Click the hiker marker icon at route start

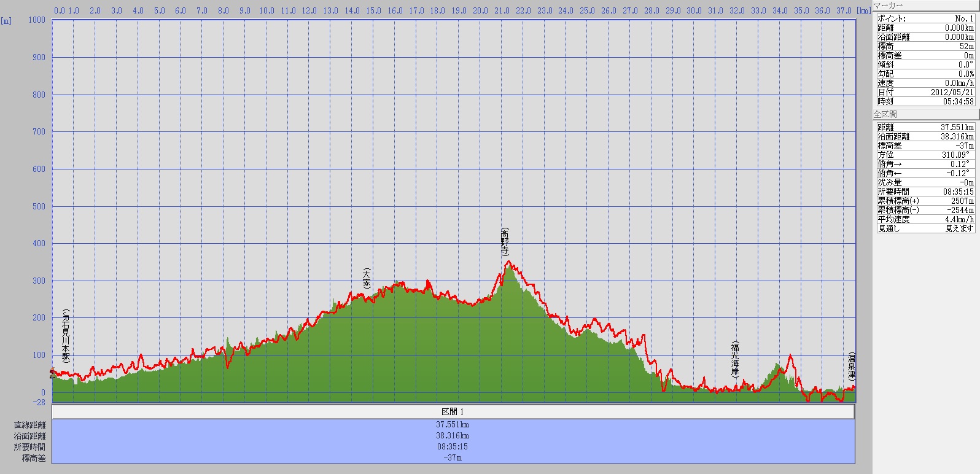[52, 373]
